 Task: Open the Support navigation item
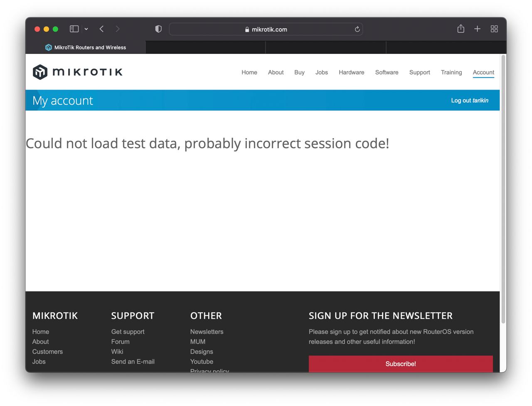pyautogui.click(x=420, y=72)
